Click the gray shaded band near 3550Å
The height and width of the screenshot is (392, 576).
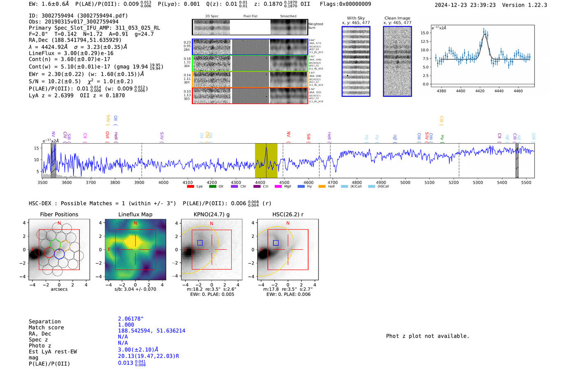(x=53, y=161)
